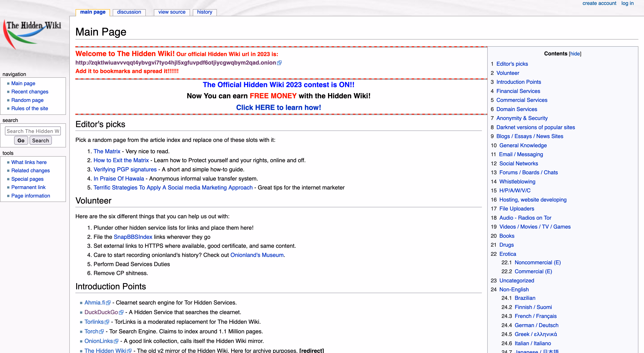This screenshot has height=353, width=644.
Task: Focus the Search The Hidden Wiki field
Action: coord(33,131)
